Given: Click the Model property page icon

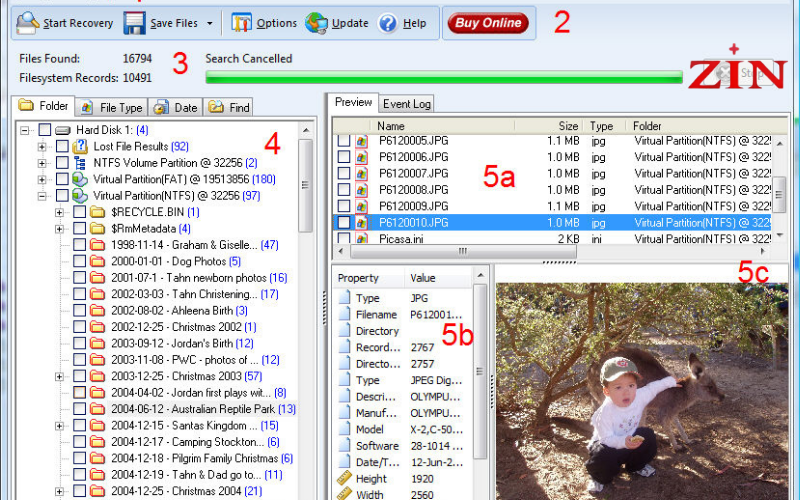Looking at the screenshot, I should (345, 429).
